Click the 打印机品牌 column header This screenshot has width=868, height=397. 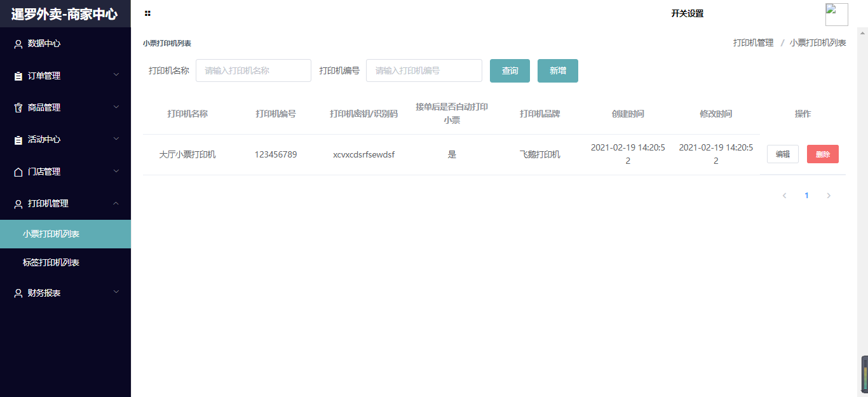click(x=540, y=114)
